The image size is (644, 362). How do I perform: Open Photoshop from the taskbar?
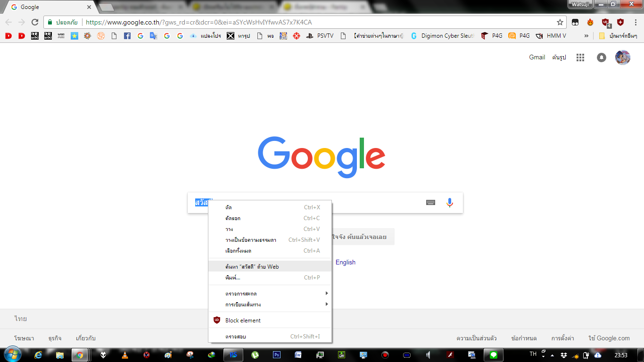[277, 355]
